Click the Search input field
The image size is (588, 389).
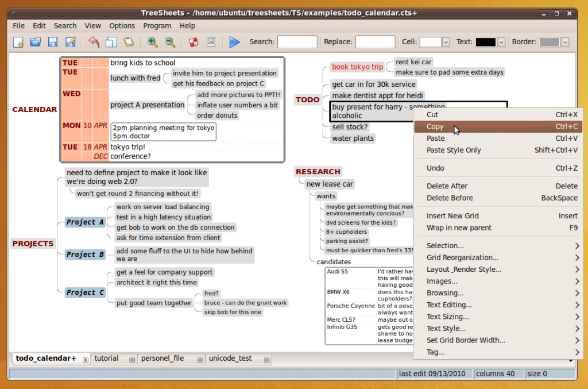(297, 41)
